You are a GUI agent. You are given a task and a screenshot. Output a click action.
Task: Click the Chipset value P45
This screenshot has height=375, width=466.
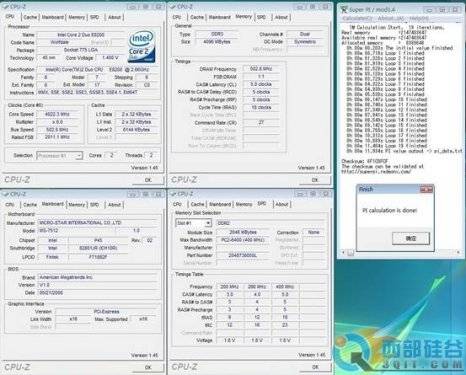pyautogui.click(x=98, y=240)
